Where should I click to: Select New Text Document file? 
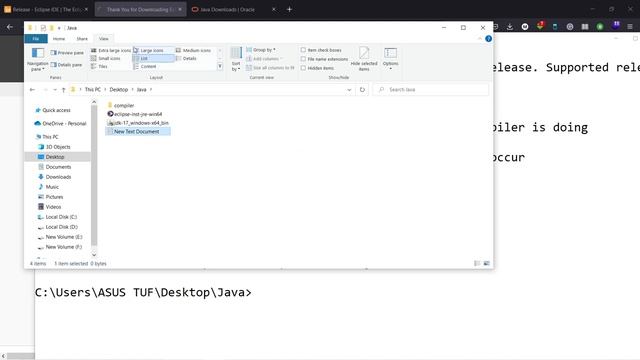point(138,131)
